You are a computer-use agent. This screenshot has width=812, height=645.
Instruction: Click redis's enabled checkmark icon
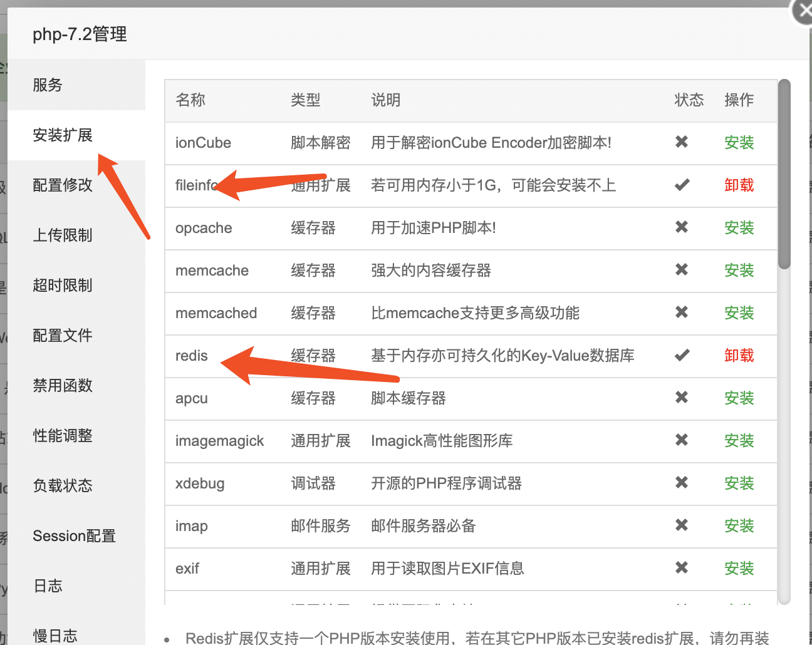click(x=682, y=355)
